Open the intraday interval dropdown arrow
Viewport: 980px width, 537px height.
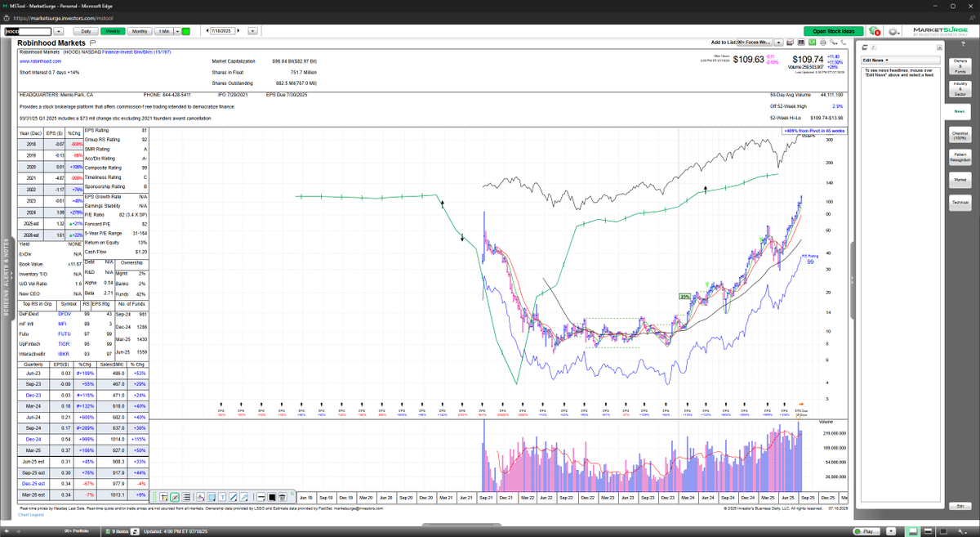177,31
